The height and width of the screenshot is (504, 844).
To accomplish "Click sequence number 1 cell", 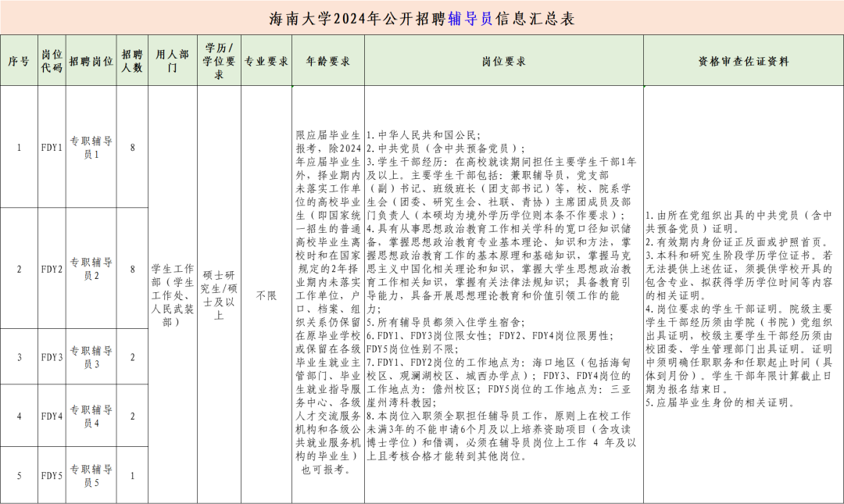I will pyautogui.click(x=19, y=147).
